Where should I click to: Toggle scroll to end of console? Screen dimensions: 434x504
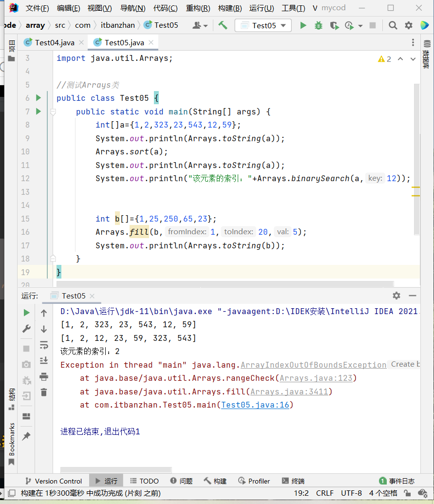44,361
